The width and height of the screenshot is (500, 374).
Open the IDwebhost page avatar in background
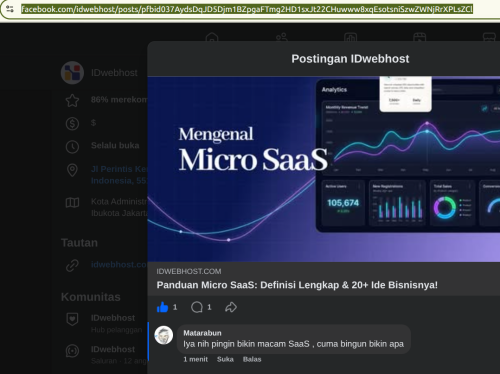pyautogui.click(x=72, y=73)
